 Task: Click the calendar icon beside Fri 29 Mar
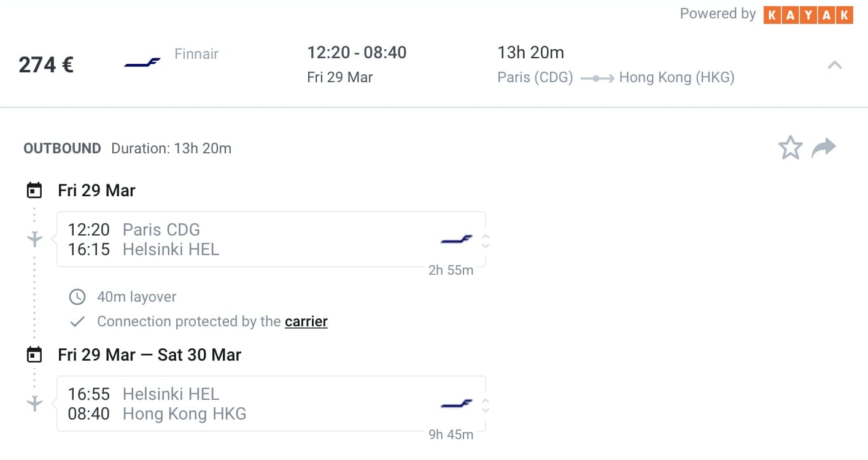click(x=34, y=190)
